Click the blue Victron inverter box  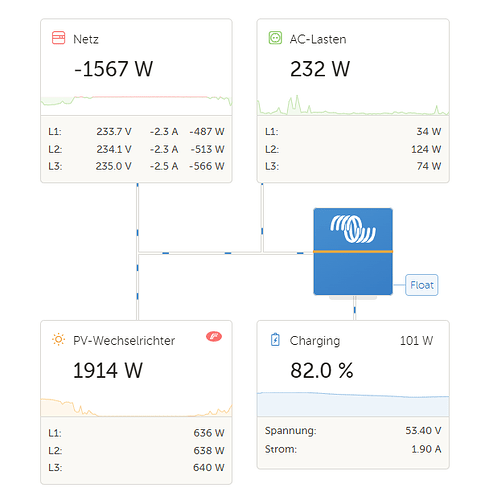tap(353, 252)
